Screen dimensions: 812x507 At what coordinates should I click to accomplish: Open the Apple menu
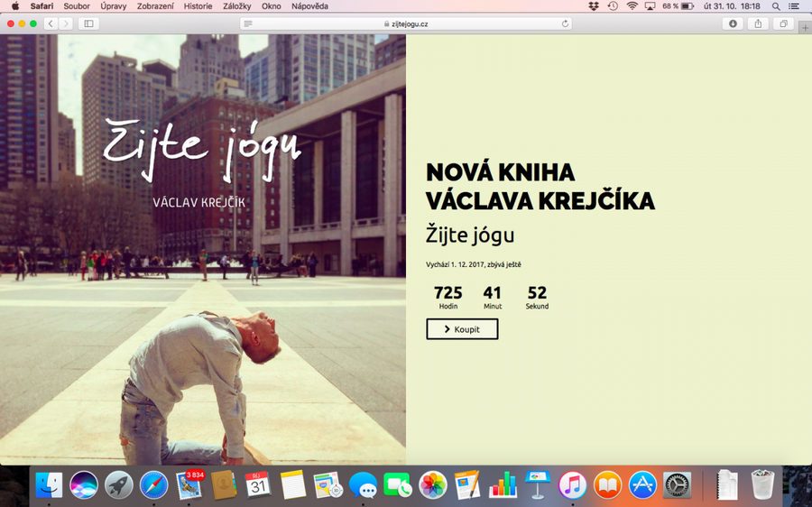[15, 6]
